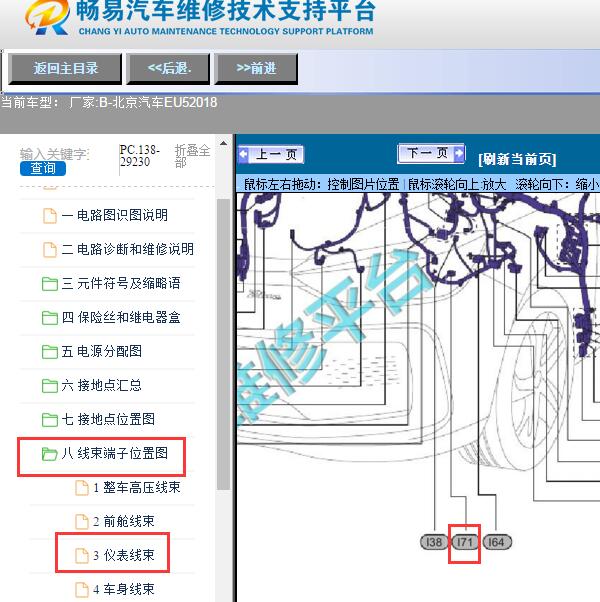
Task: Go forward with the >>前进 button
Action: [256, 69]
